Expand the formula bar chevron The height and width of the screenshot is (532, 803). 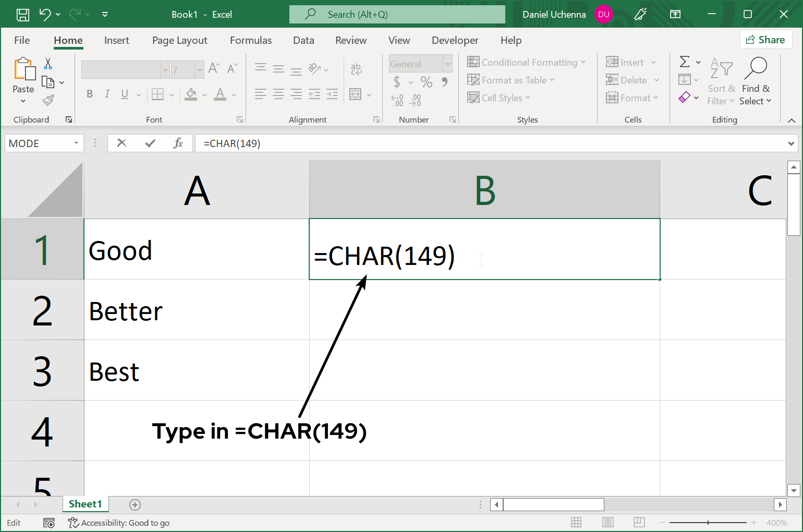tap(791, 143)
